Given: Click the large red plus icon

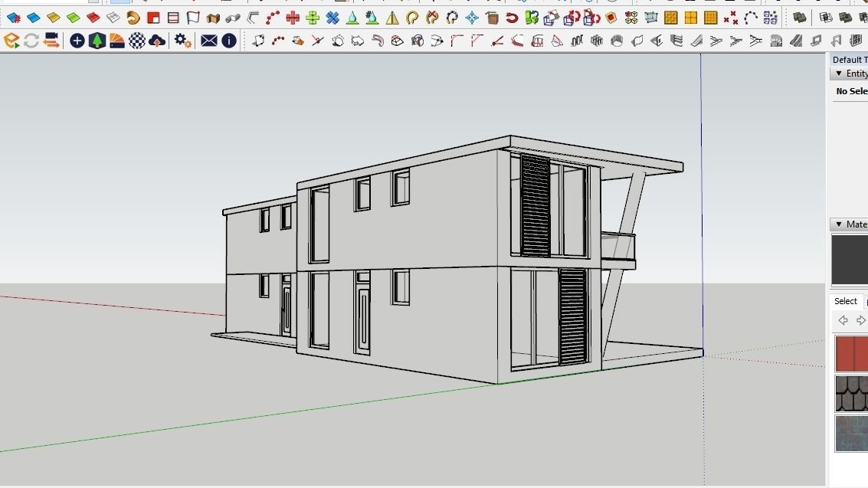Looking at the screenshot, I should (293, 18).
